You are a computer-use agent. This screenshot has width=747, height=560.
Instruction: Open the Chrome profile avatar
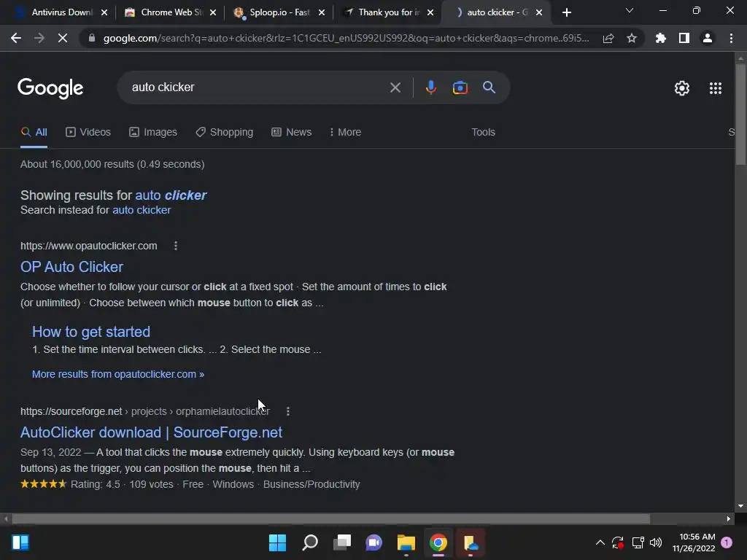click(708, 38)
